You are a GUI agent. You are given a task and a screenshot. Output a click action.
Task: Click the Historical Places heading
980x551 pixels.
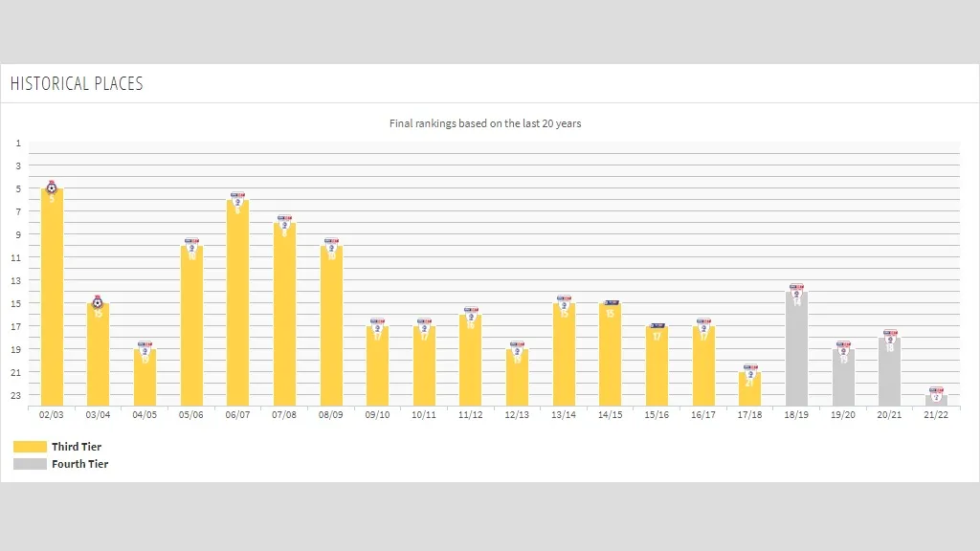tap(77, 84)
